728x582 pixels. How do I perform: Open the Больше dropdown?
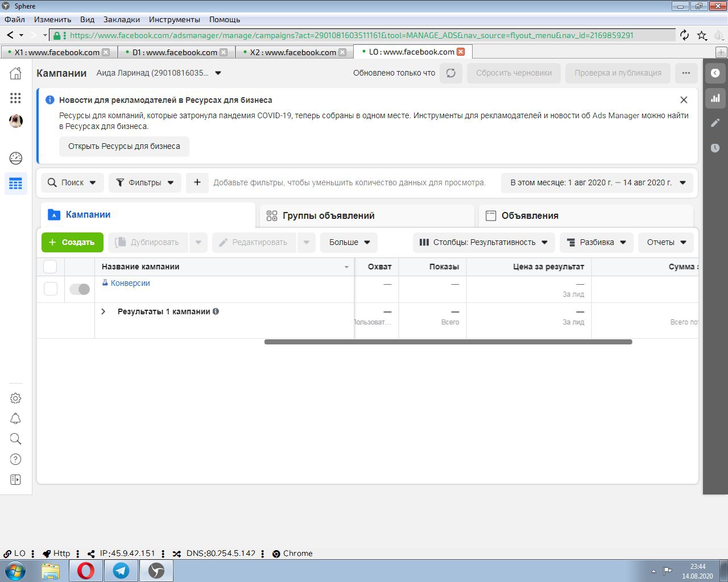click(x=349, y=242)
